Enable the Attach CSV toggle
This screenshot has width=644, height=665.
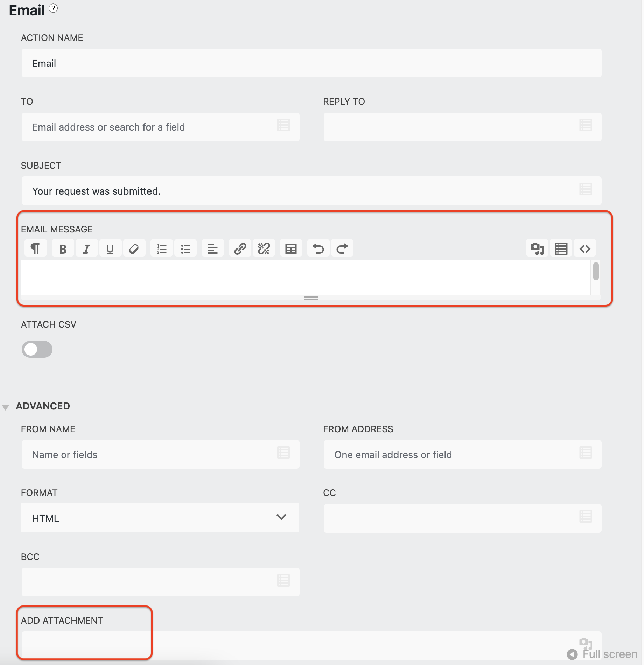tap(37, 349)
